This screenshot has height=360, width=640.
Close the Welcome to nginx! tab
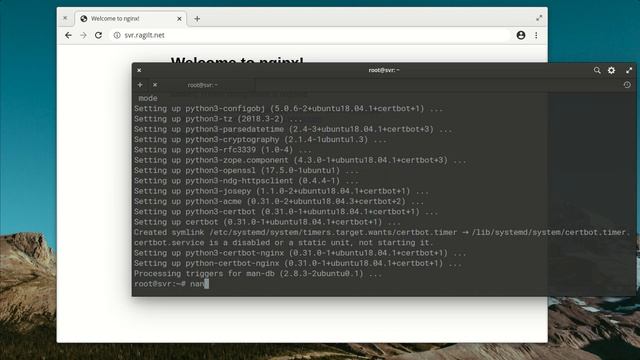[x=179, y=19]
